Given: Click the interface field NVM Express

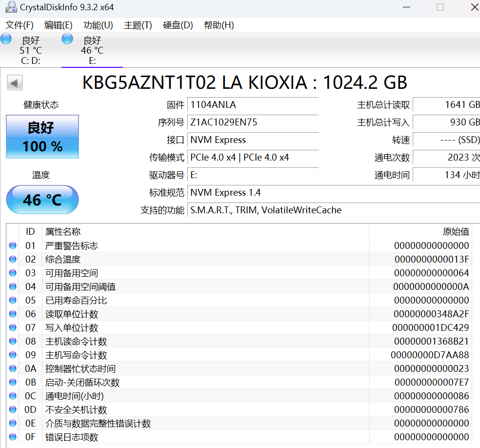Looking at the screenshot, I should [x=253, y=140].
